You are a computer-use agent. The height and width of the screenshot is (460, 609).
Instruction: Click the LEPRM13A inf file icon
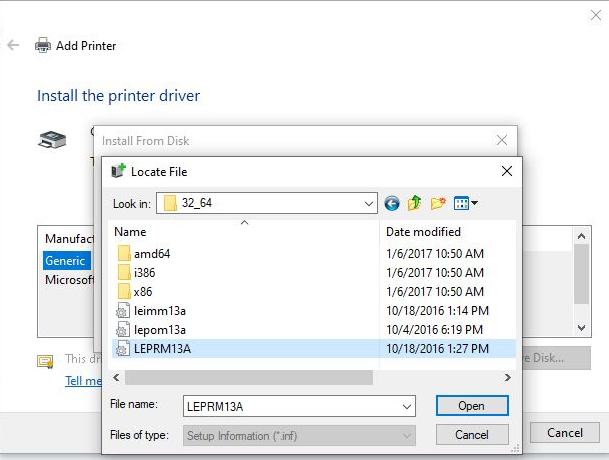coord(123,348)
